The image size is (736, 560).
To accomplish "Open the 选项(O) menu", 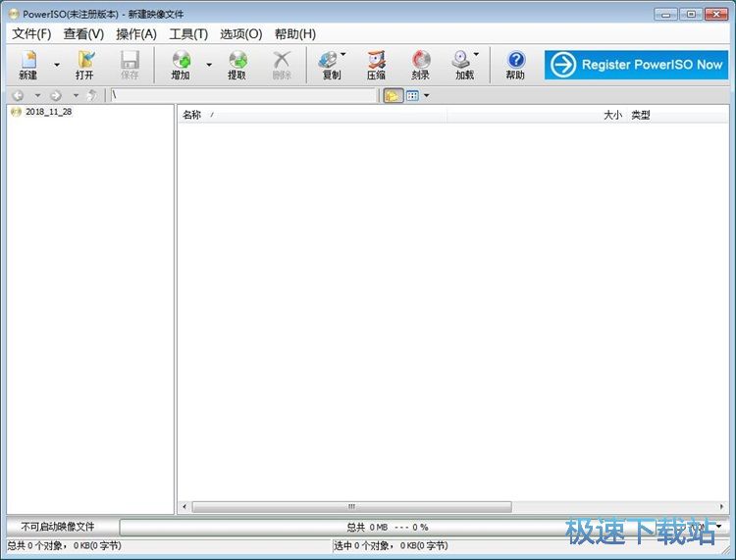I will click(240, 33).
